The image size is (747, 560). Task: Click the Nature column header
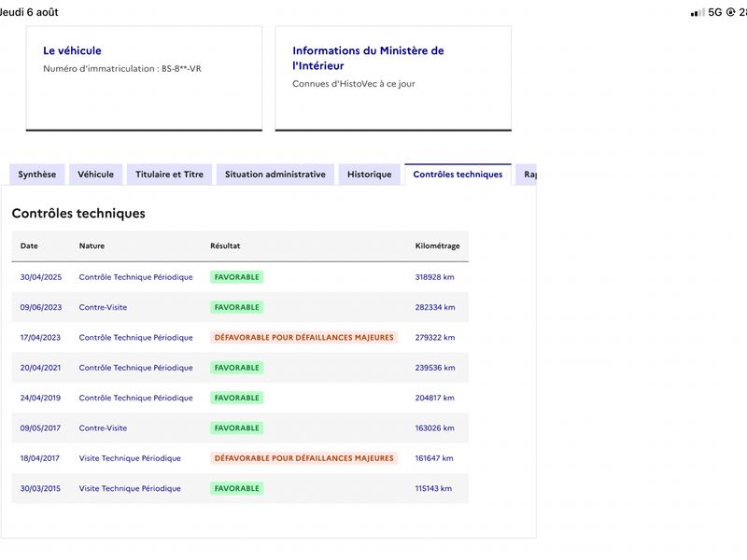pyautogui.click(x=92, y=245)
